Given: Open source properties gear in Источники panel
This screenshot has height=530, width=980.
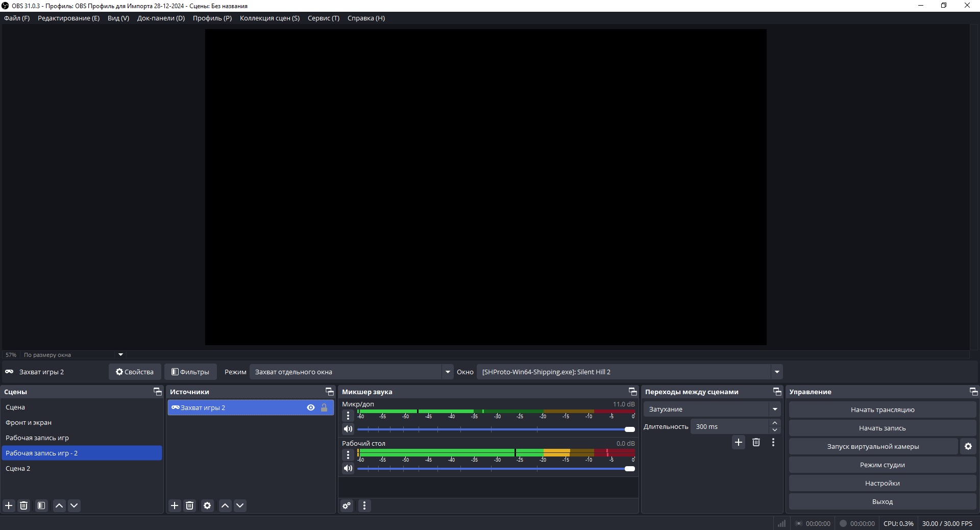Looking at the screenshot, I should (207, 505).
